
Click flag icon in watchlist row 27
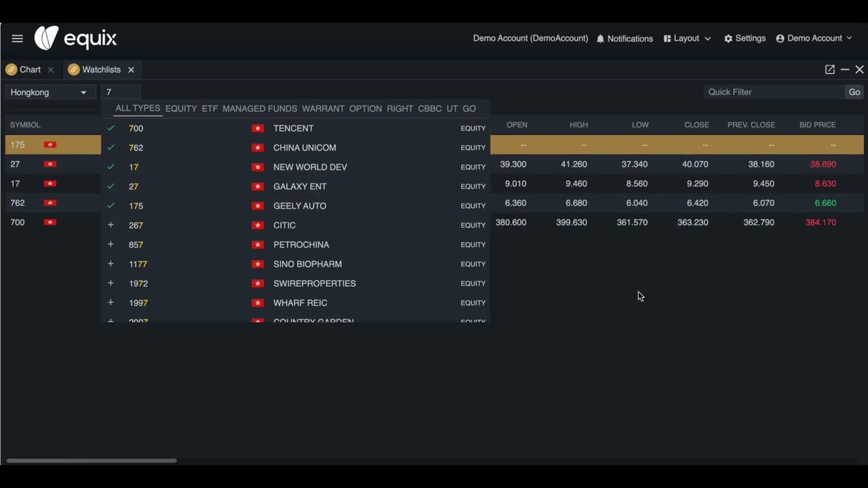(50, 164)
